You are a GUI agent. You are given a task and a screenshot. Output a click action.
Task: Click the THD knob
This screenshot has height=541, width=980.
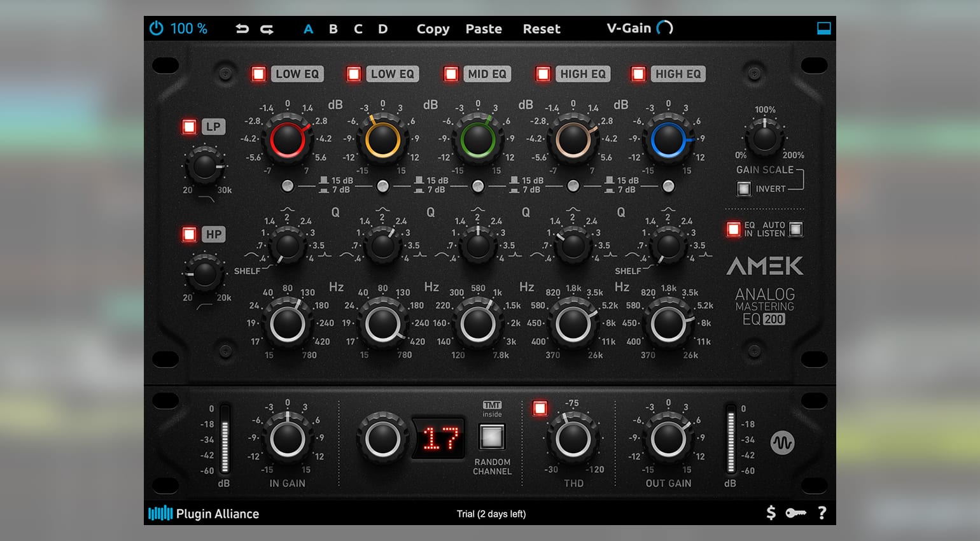[x=573, y=439]
